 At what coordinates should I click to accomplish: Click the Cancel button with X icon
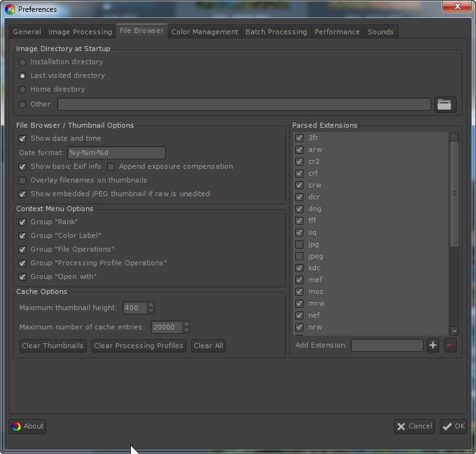(414, 427)
